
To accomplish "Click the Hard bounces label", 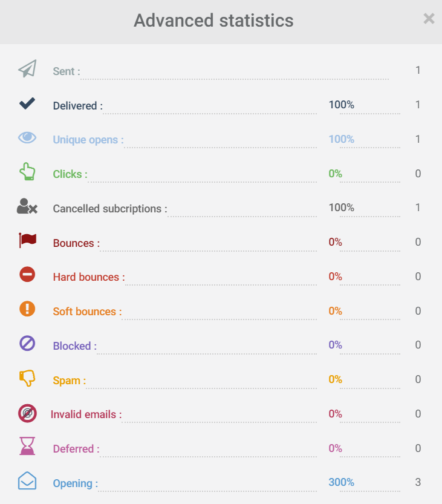I will point(88,277).
